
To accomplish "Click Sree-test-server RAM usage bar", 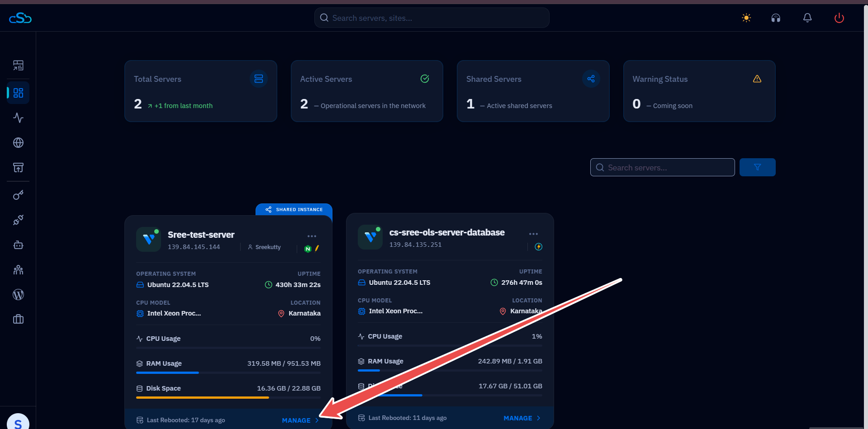I will point(228,372).
